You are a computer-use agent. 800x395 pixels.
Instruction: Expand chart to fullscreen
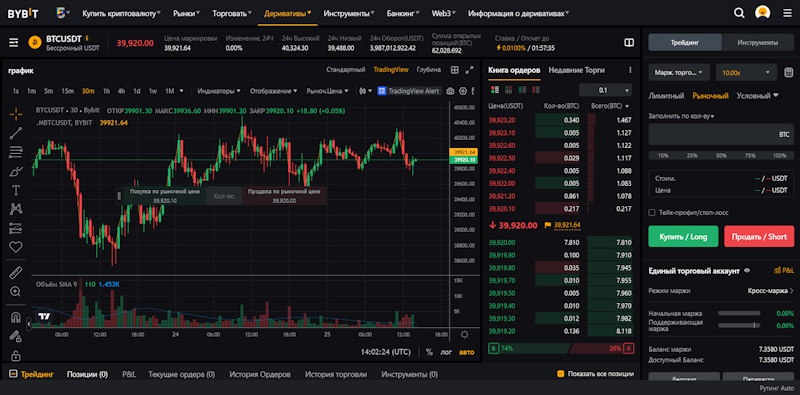coord(469,70)
